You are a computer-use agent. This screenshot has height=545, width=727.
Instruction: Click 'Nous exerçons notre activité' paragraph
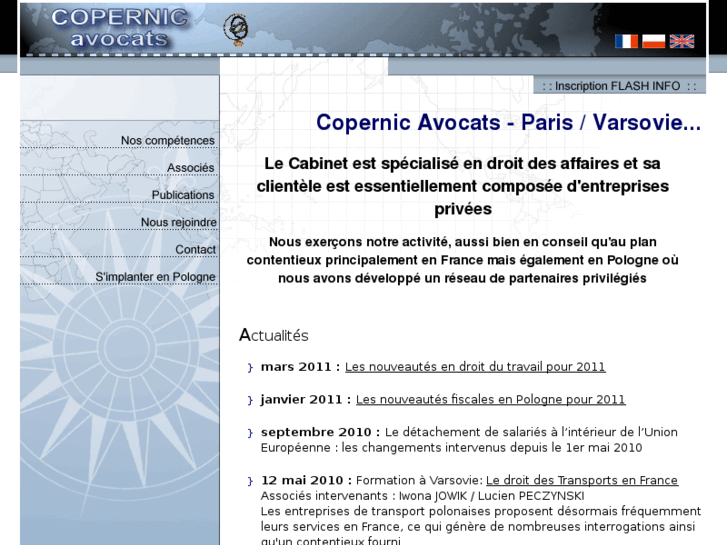(x=462, y=260)
